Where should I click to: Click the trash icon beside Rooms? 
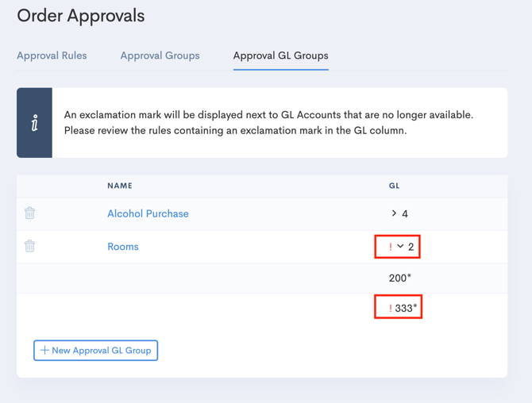(29, 246)
